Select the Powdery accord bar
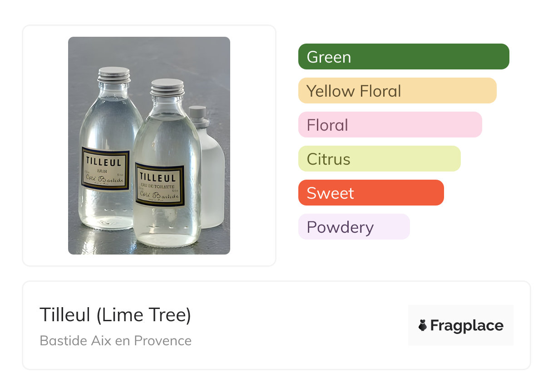The height and width of the screenshot is (392, 553). 354,227
